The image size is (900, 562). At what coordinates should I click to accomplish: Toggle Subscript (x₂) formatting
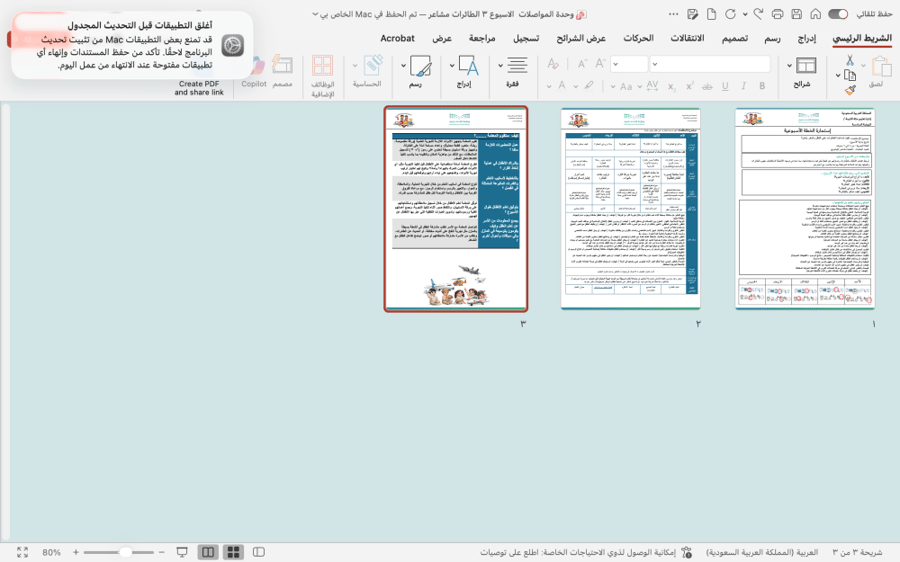671,87
